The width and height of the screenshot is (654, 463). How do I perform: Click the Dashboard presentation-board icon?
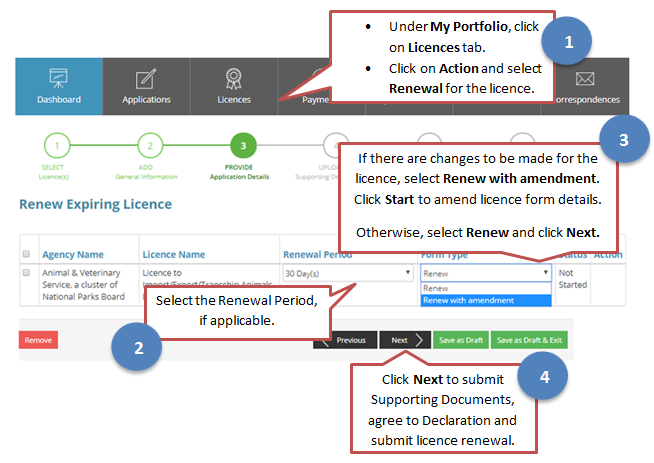click(x=58, y=78)
